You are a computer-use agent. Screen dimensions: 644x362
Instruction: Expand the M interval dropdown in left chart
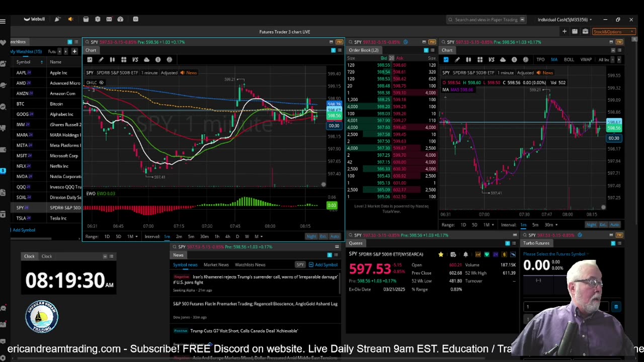pos(258,236)
